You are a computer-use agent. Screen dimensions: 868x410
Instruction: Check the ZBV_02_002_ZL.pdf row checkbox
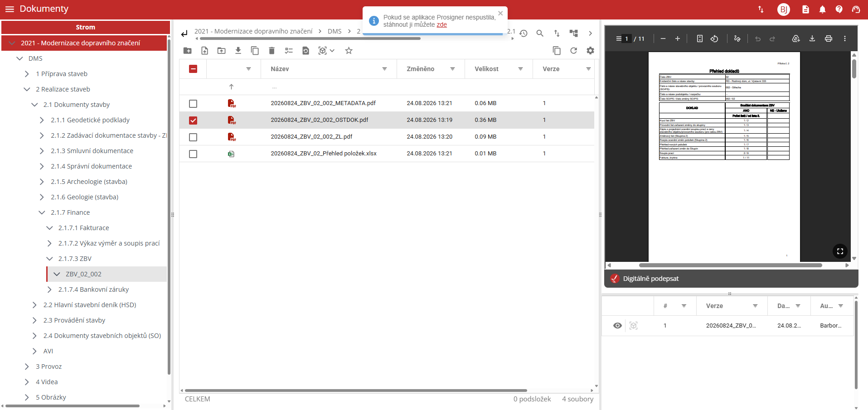[193, 137]
